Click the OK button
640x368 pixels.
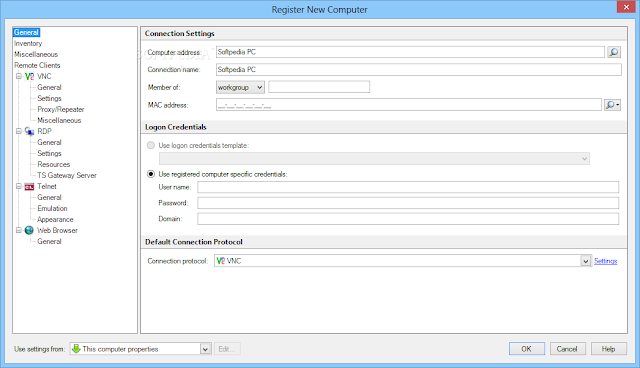coord(527,349)
